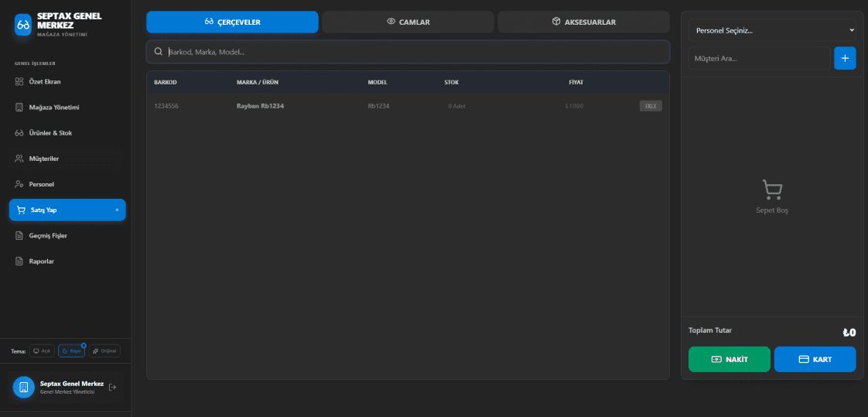Click the blue plus add-customer button

click(x=845, y=58)
